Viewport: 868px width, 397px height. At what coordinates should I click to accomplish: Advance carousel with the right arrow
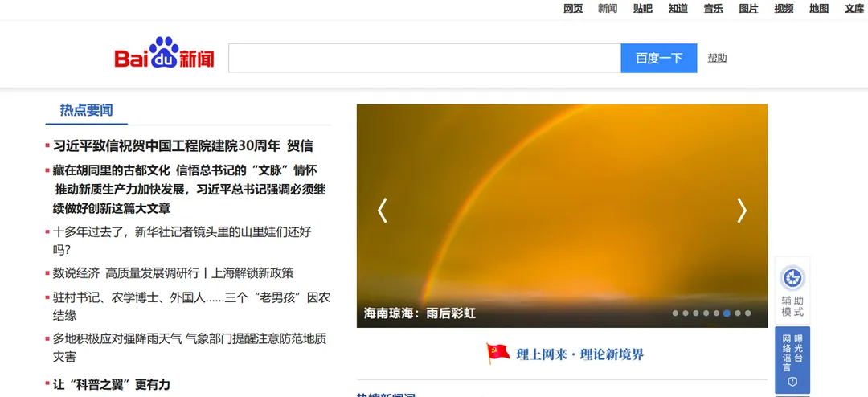742,211
